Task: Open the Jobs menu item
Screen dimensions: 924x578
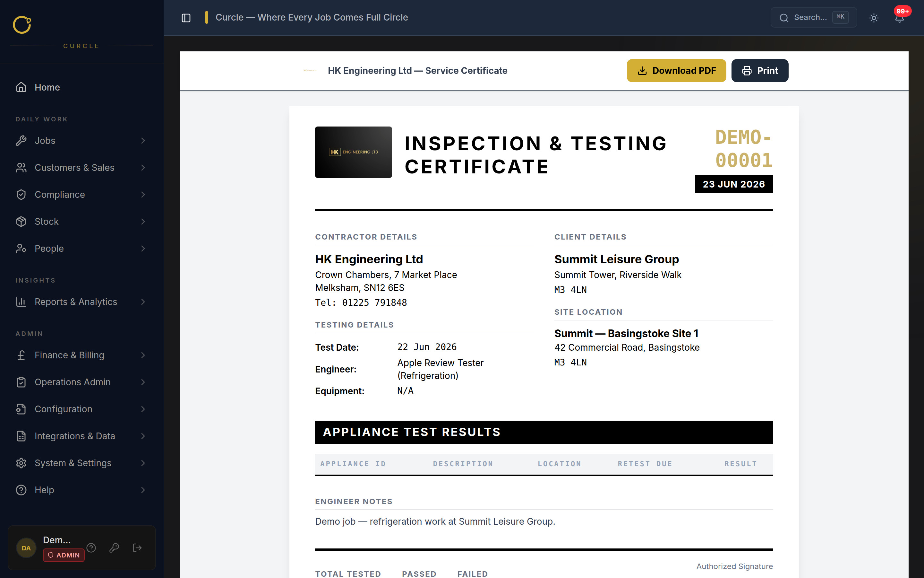Action: (x=82, y=141)
